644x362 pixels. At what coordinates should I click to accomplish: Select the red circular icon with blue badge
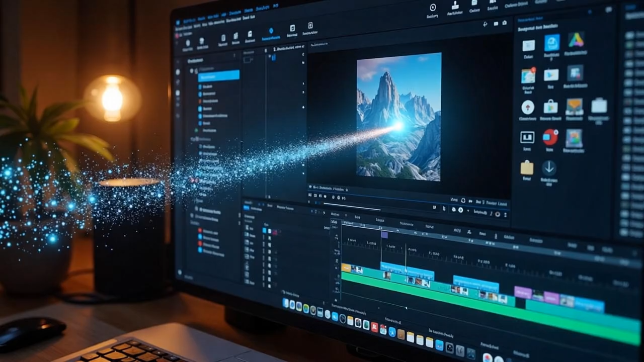coord(550,137)
